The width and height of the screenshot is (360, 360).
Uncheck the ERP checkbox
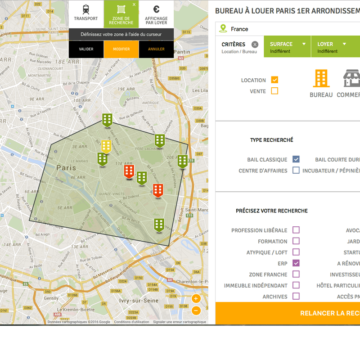tap(296, 263)
